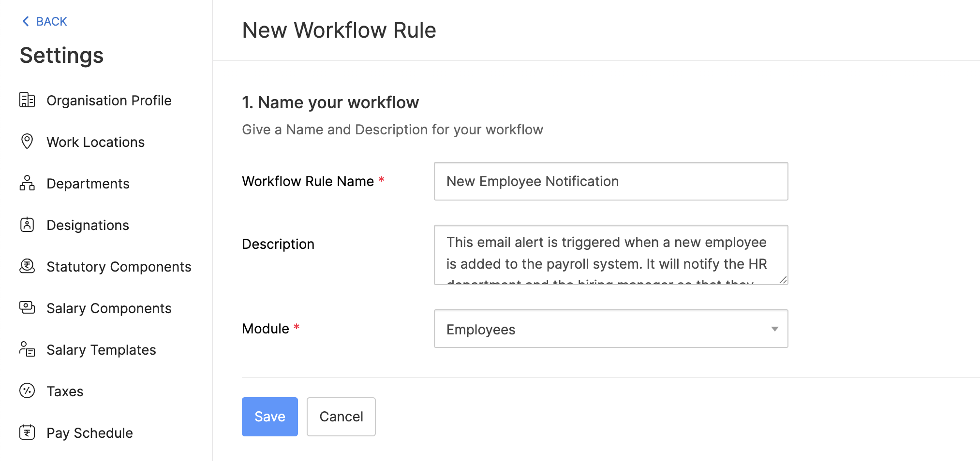Click the 'Workflow Rule Name' label

308,181
